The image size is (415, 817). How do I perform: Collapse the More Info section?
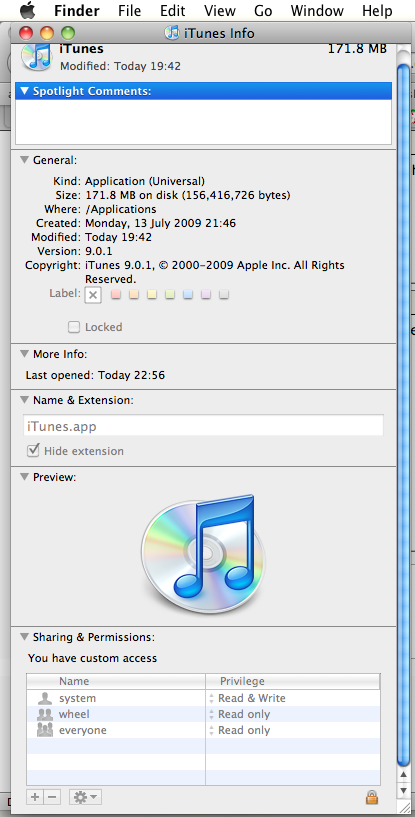click(24, 354)
